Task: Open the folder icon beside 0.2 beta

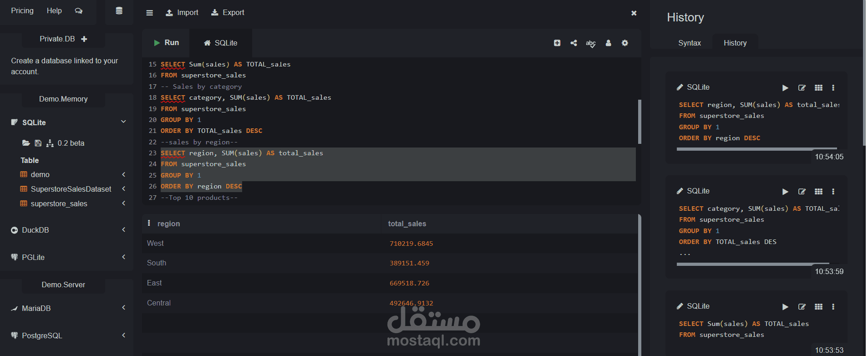Action: [x=26, y=143]
